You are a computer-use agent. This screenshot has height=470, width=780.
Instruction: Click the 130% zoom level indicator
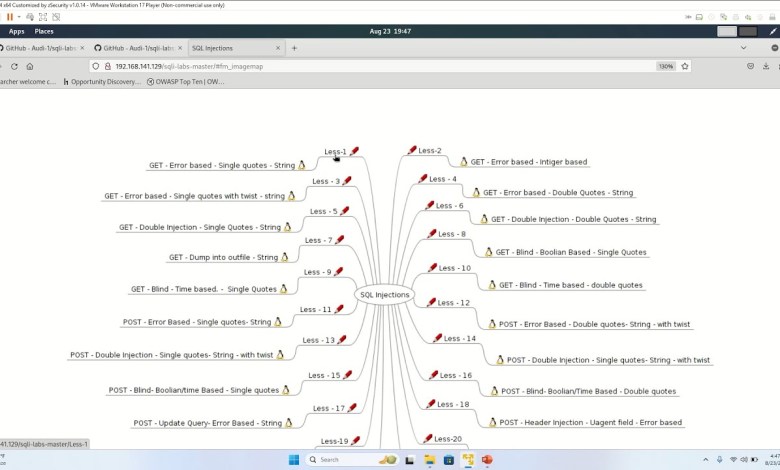click(665, 66)
